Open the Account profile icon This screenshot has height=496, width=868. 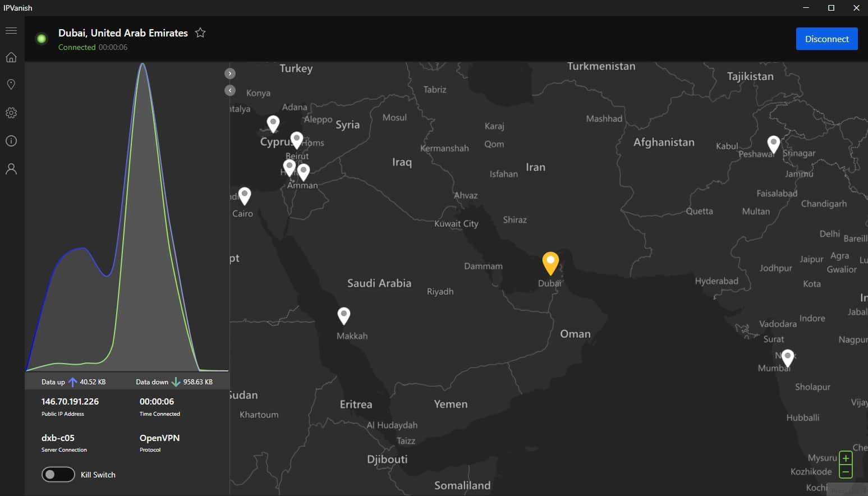pos(11,169)
